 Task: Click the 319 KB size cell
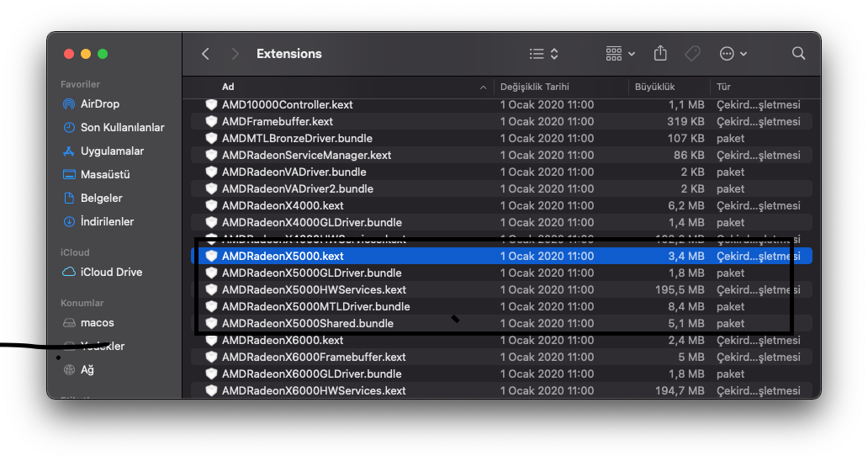pyautogui.click(x=685, y=121)
